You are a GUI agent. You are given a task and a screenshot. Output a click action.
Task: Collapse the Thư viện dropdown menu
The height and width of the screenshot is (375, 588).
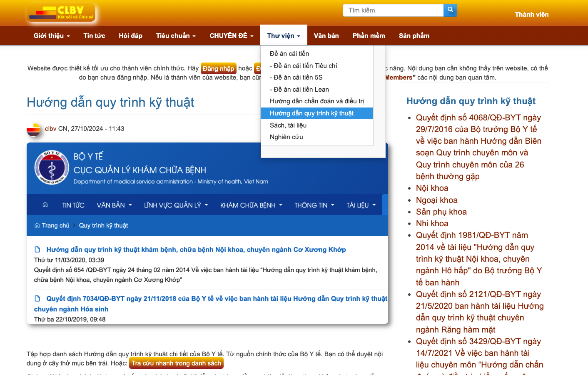(284, 36)
